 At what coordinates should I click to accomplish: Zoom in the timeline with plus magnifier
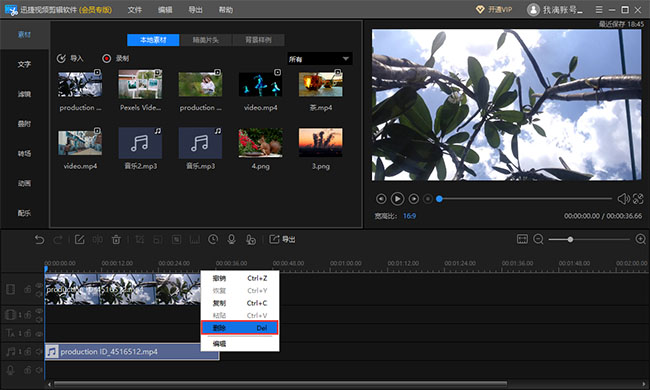point(640,239)
